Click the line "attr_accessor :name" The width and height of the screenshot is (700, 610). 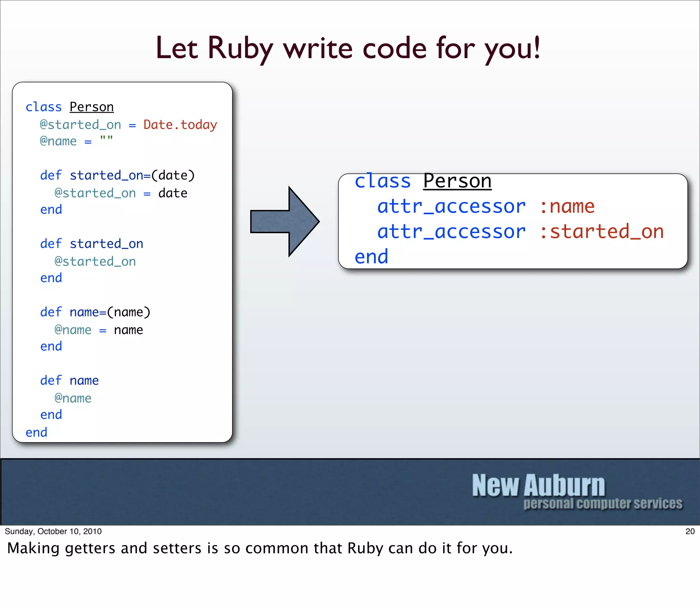point(486,207)
